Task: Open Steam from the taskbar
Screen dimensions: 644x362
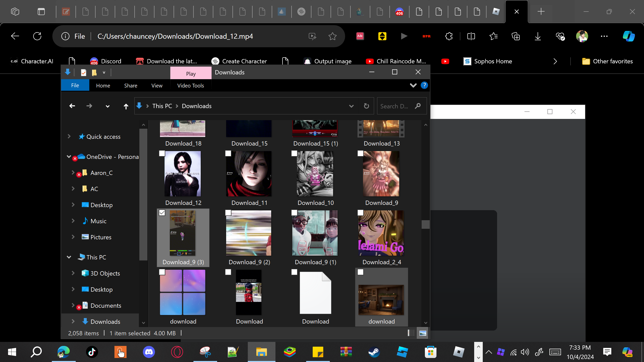Action: pos(374,352)
